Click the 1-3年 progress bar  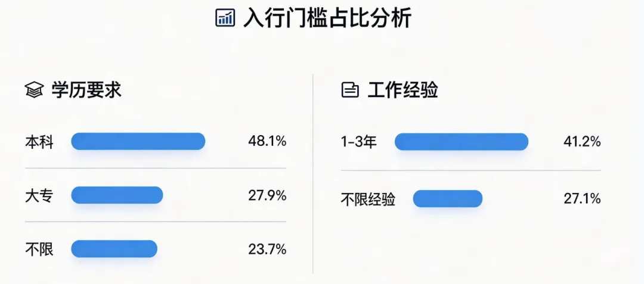point(462,142)
